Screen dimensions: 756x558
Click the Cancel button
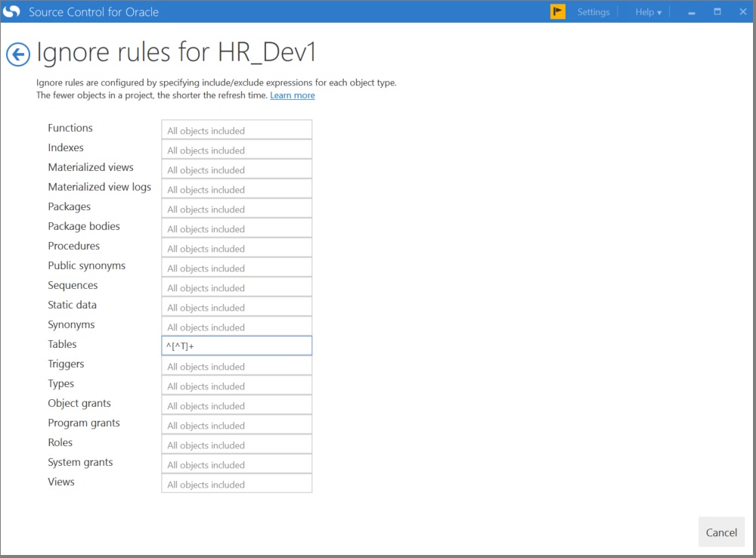point(721,532)
